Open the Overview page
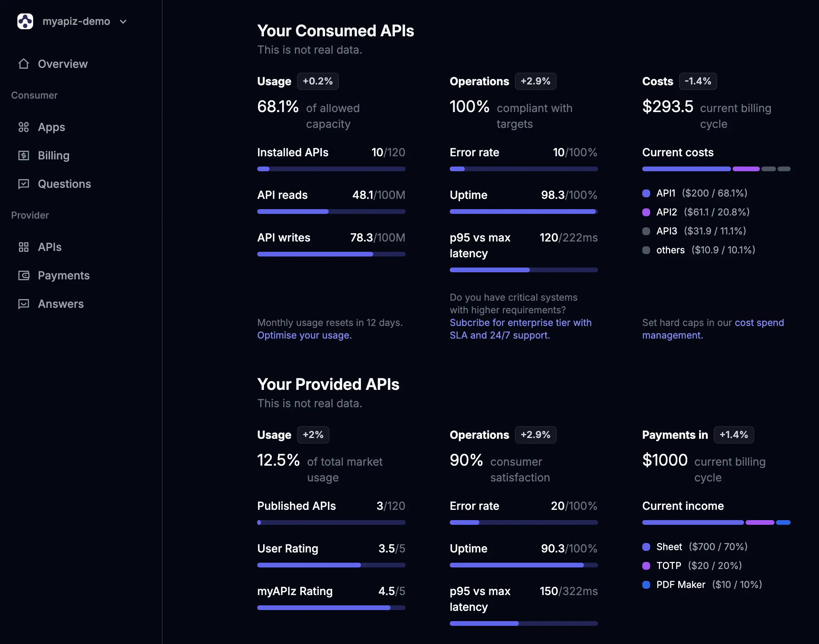Screen dimensions: 819x644 [63, 64]
